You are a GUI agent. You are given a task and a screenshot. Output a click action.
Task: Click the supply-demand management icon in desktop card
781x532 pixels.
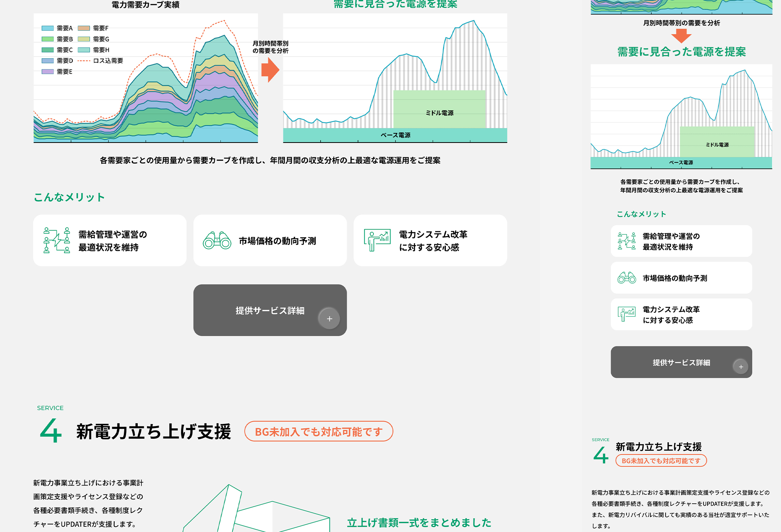[x=57, y=240]
